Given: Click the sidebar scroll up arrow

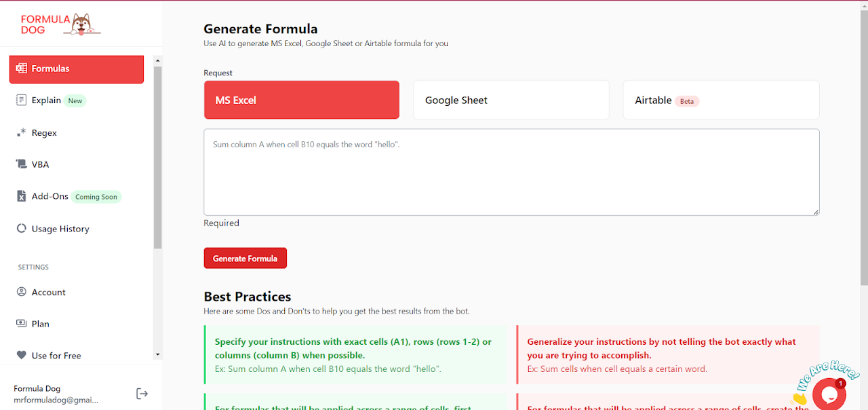Looking at the screenshot, I should point(158,60).
